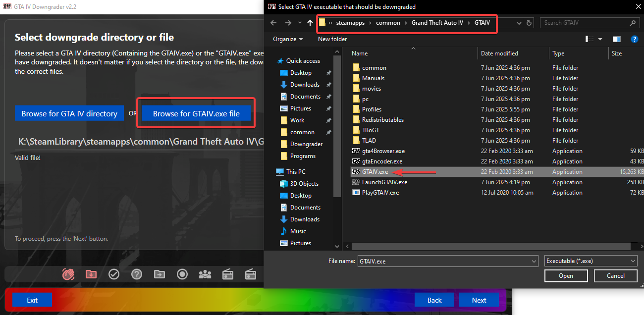Click the steamapps breadcrumb segment

tap(350, 23)
